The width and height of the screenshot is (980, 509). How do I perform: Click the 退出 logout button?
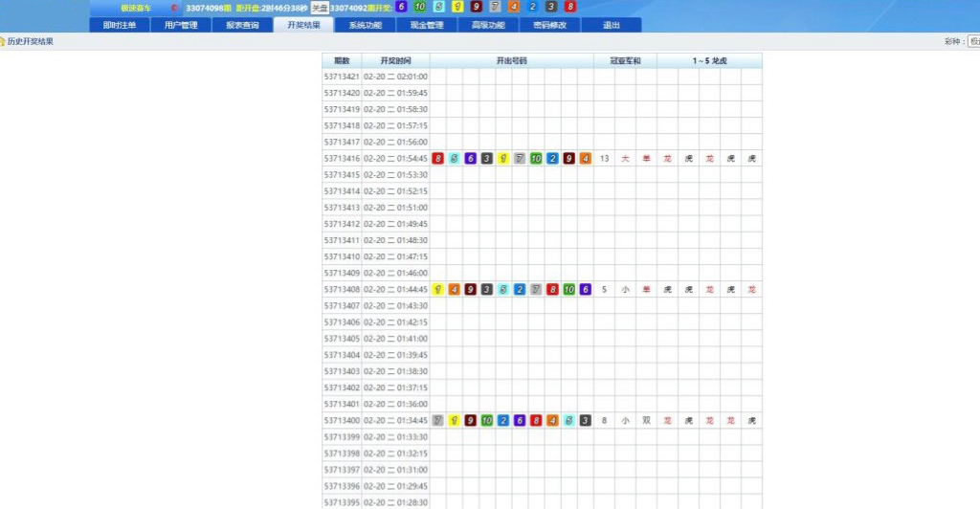click(x=611, y=25)
